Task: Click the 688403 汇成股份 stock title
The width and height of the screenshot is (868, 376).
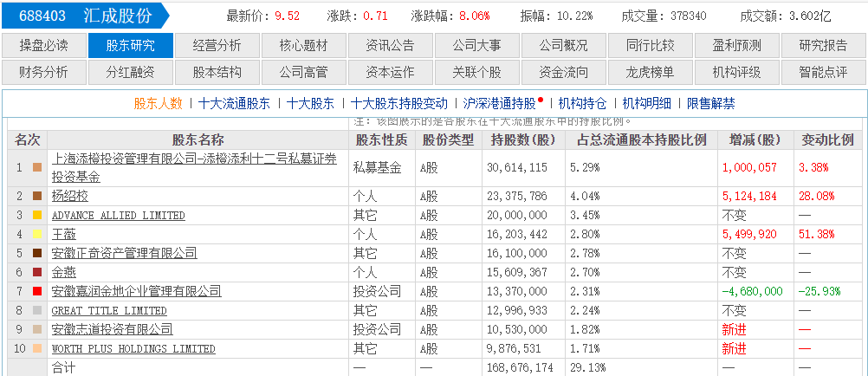Action: (85, 16)
